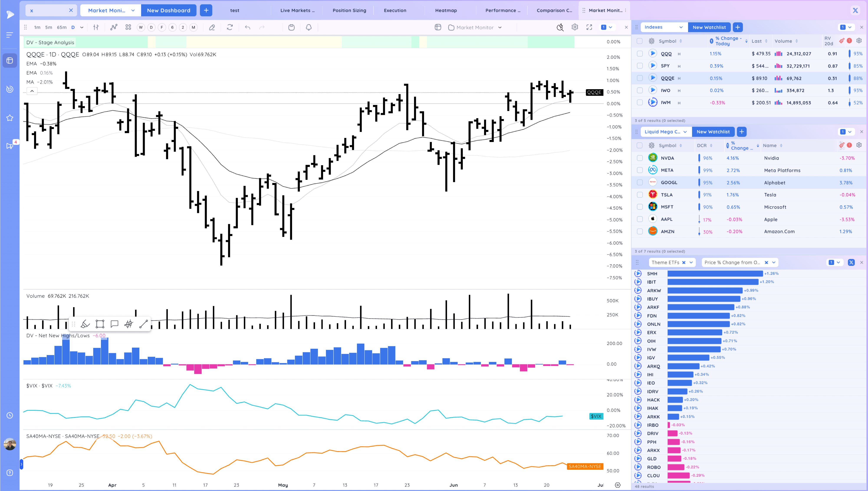Viewport: 868px width, 491px height.
Task: Click the refresh chart icon
Action: tap(230, 27)
